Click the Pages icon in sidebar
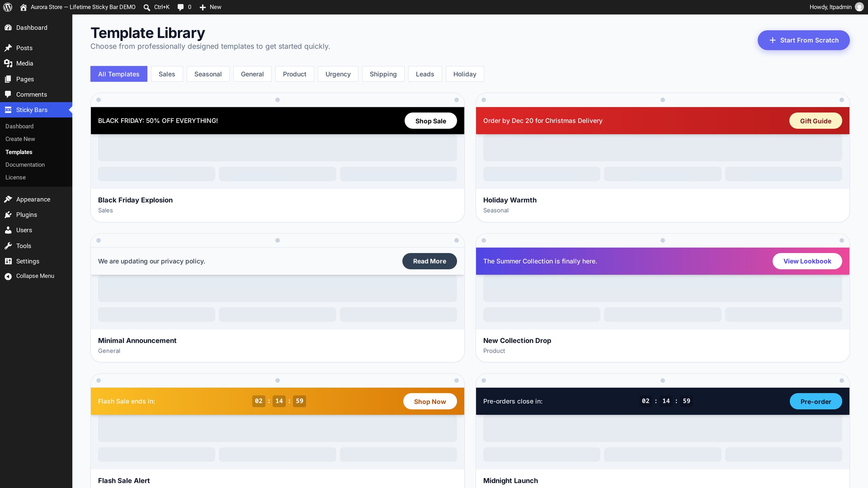This screenshot has height=488, width=868. click(x=8, y=79)
